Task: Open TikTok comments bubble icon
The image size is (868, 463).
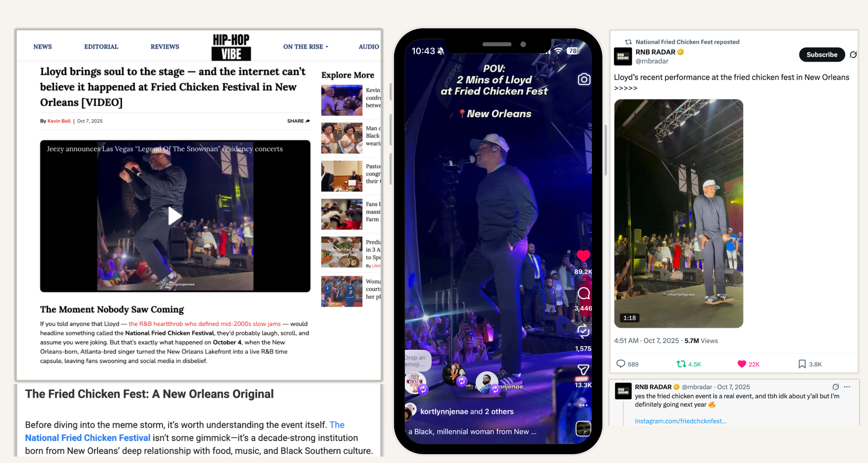Action: click(583, 293)
